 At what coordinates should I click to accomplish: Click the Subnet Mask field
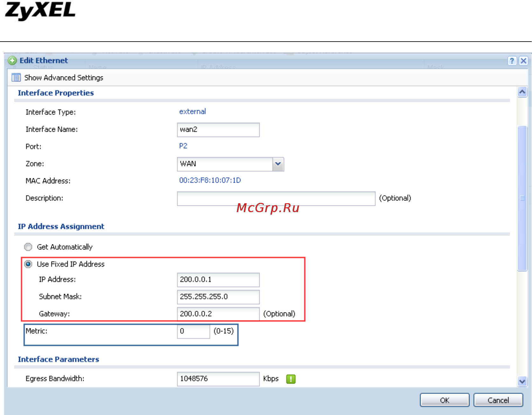click(218, 297)
